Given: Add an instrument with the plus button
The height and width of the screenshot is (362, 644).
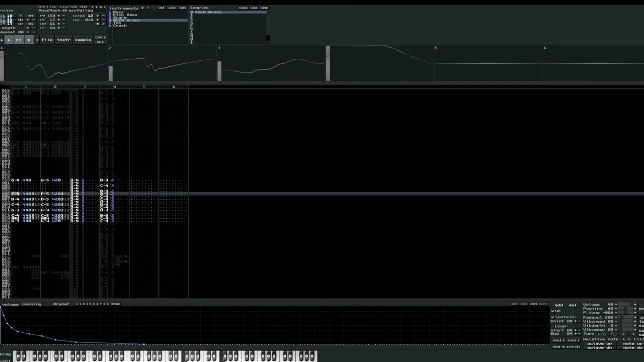Looking at the screenshot, I should (142, 8).
